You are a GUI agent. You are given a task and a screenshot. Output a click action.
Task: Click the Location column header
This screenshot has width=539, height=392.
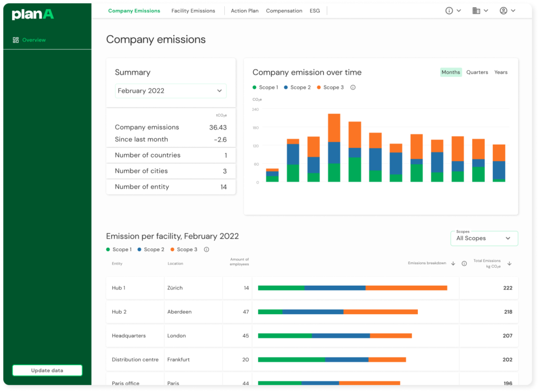pos(175,264)
